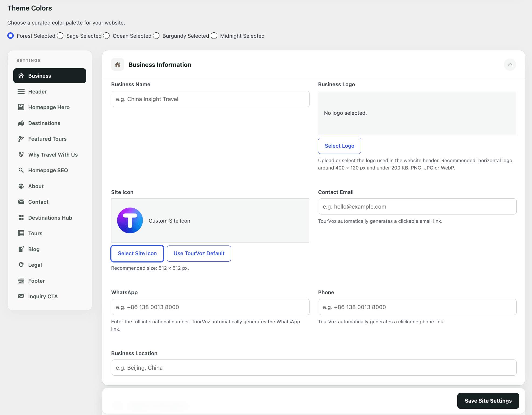This screenshot has height=415, width=532.
Task: Click the Tours list icon in sidebar
Action: (21, 233)
